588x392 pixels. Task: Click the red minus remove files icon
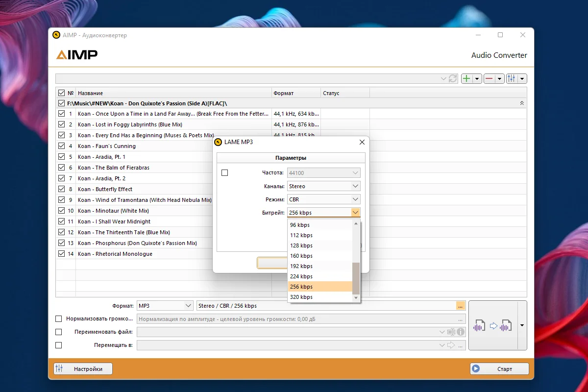[489, 78]
